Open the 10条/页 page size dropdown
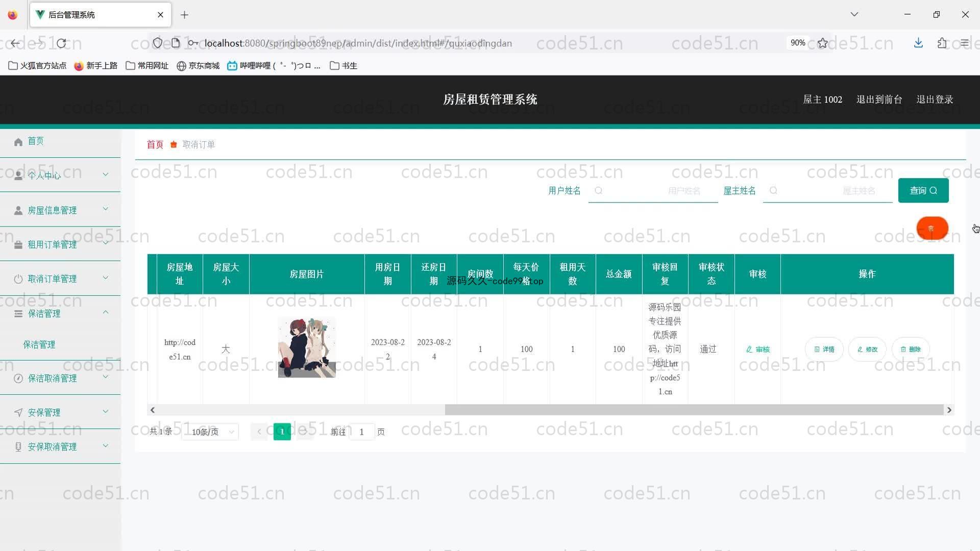This screenshot has width=980, height=551. click(210, 432)
